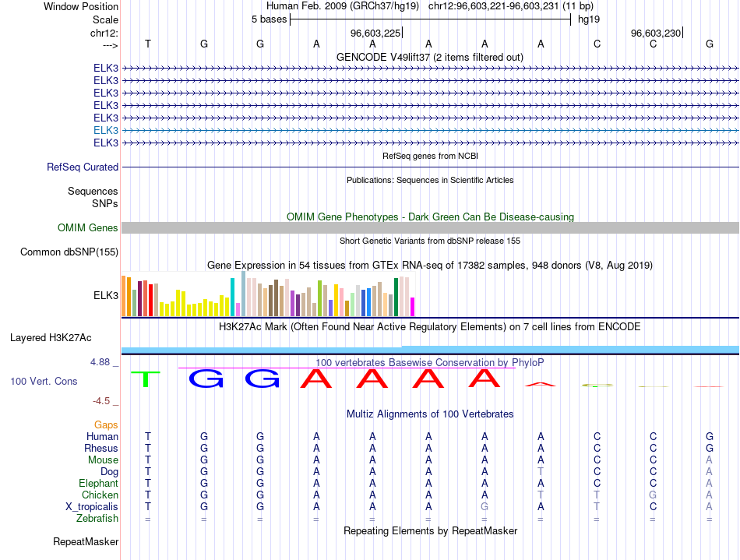Viewport: 740px width, 560px height.
Task: Open the GTEx Gene Expression track title
Action: [430, 265]
